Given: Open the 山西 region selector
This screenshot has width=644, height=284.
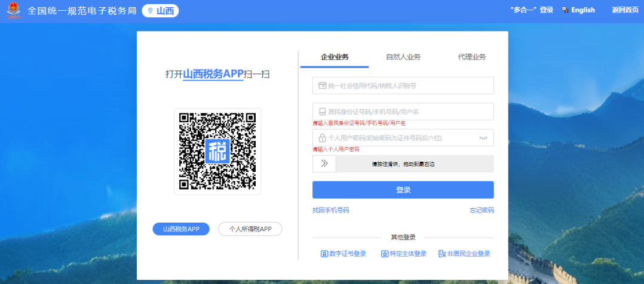Looking at the screenshot, I should pyautogui.click(x=160, y=11).
